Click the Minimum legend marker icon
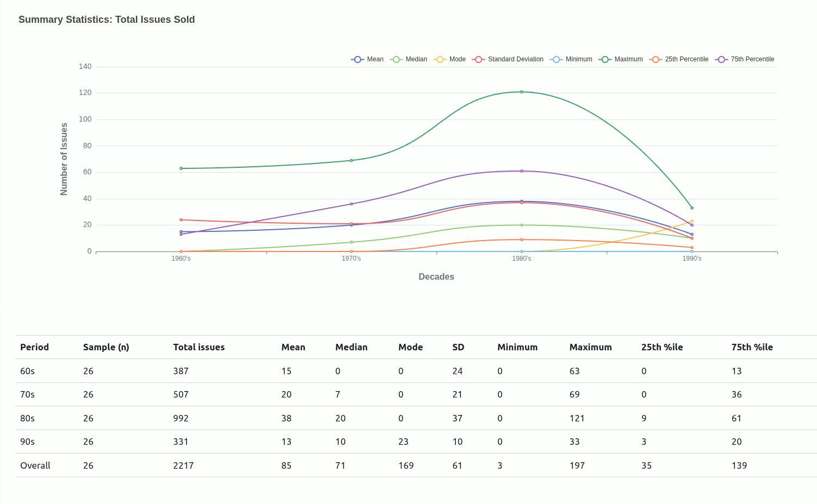Screen dimensions: 817x504 coord(556,59)
